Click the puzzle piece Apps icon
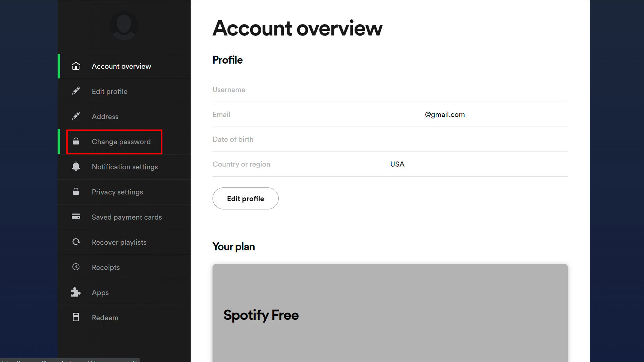Screen dimensions: 644x362 (76, 292)
